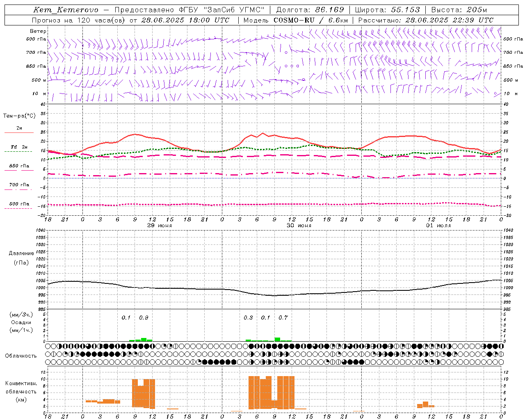Click the 0.7 precipitation amount value
The width and height of the screenshot is (525, 420).
[x=283, y=318]
